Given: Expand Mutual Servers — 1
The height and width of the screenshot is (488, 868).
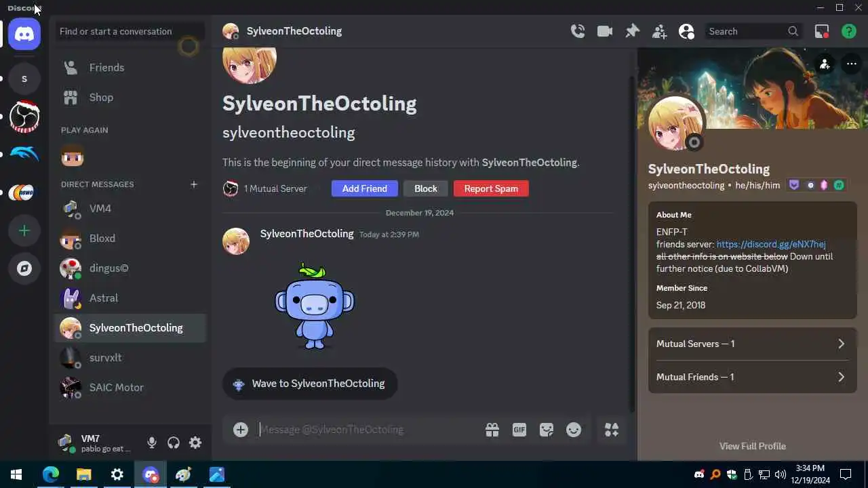Looking at the screenshot, I should 752,344.
